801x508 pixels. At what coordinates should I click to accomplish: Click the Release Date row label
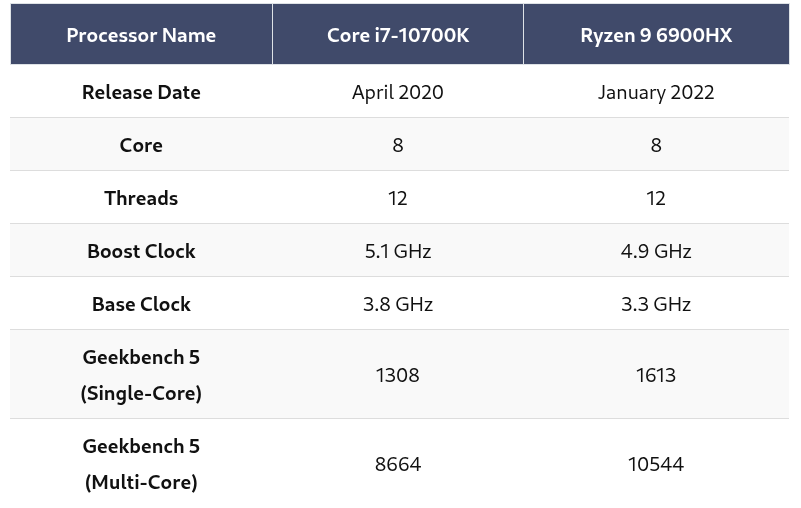tap(141, 92)
